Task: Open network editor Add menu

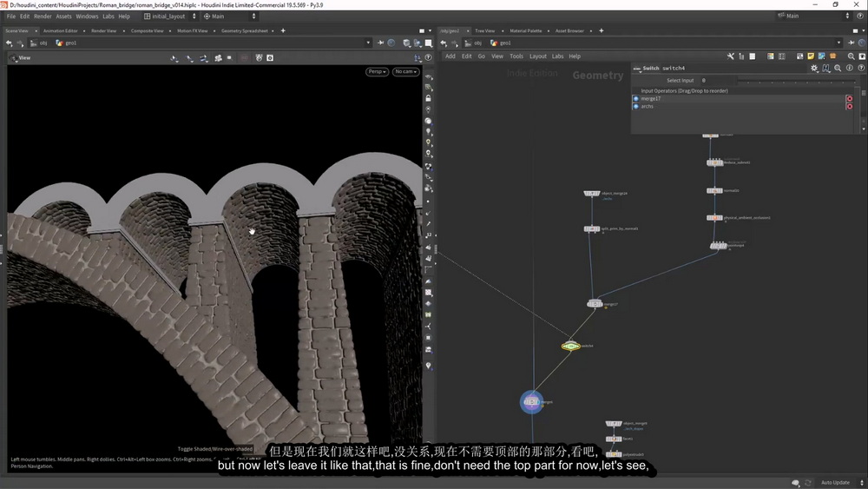Action: [450, 56]
